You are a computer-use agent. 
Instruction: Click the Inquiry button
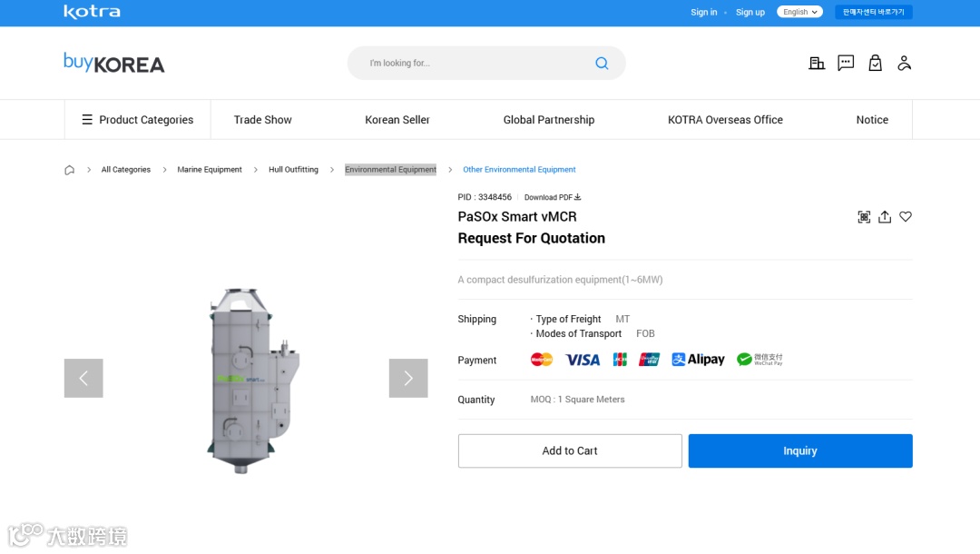(x=800, y=450)
